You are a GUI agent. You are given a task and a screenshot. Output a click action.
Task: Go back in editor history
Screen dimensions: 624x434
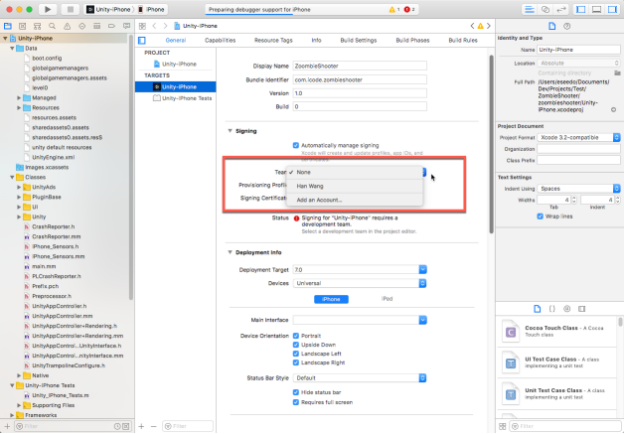[x=154, y=26]
